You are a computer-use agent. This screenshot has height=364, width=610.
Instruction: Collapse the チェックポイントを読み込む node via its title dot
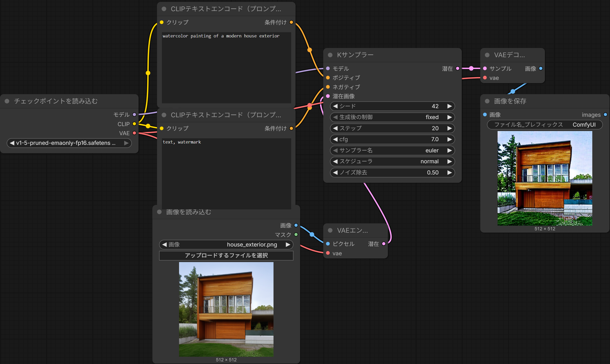(7, 101)
